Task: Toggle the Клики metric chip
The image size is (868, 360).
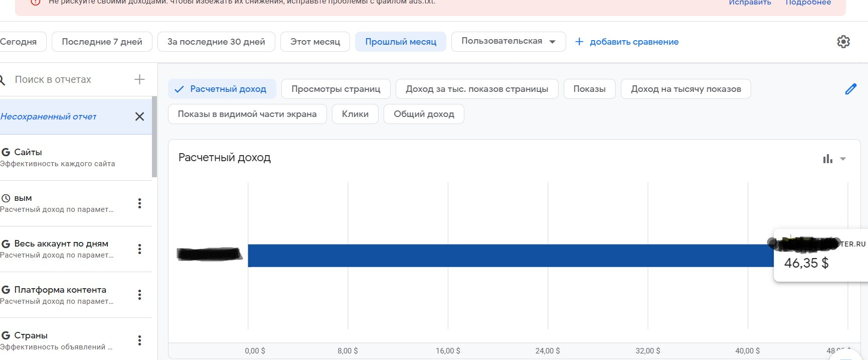Action: pos(355,114)
